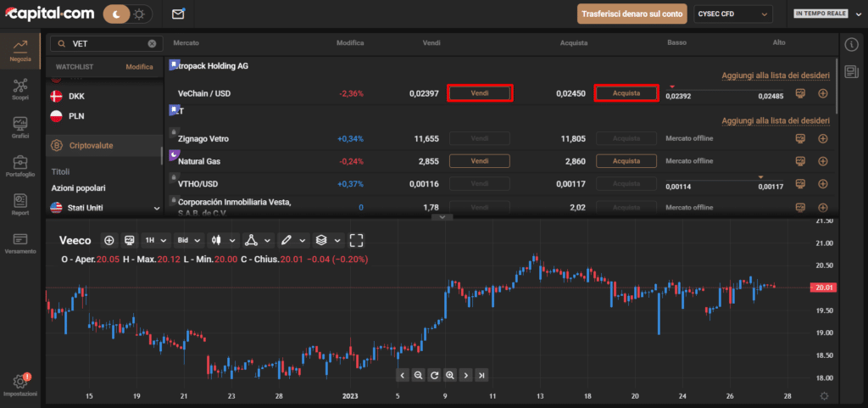
Task: Open chart settings gear icon
Action: 824,396
